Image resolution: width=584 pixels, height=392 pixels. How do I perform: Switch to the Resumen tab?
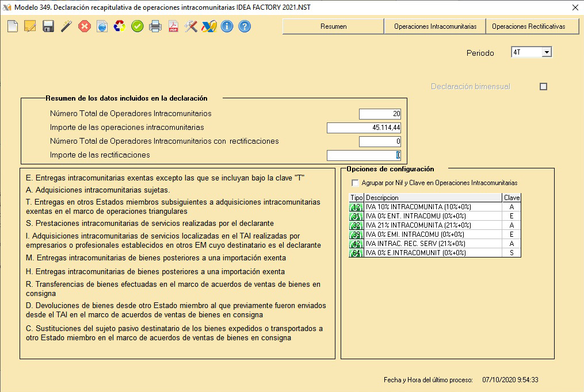click(x=333, y=26)
